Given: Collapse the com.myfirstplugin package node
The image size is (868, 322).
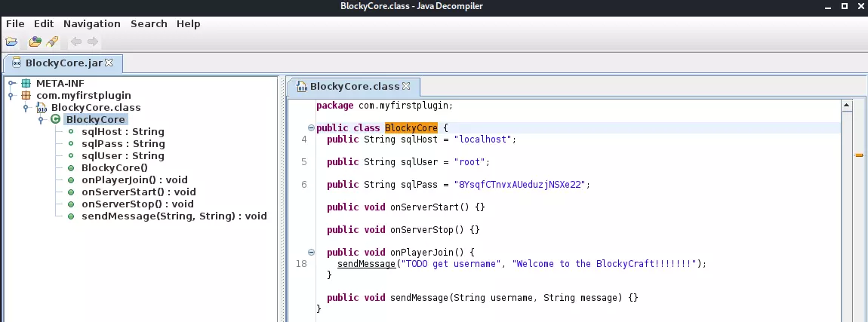Looking at the screenshot, I should [11, 96].
